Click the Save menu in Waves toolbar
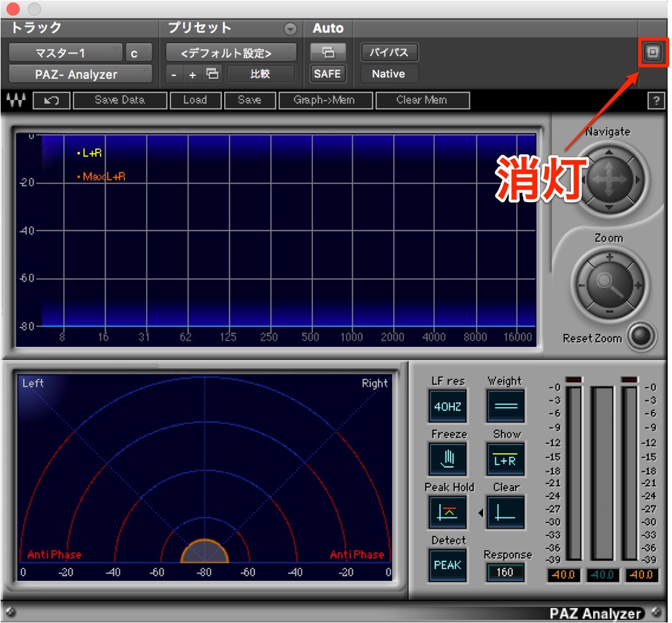Viewport: 672px width, 623px height. [x=250, y=101]
